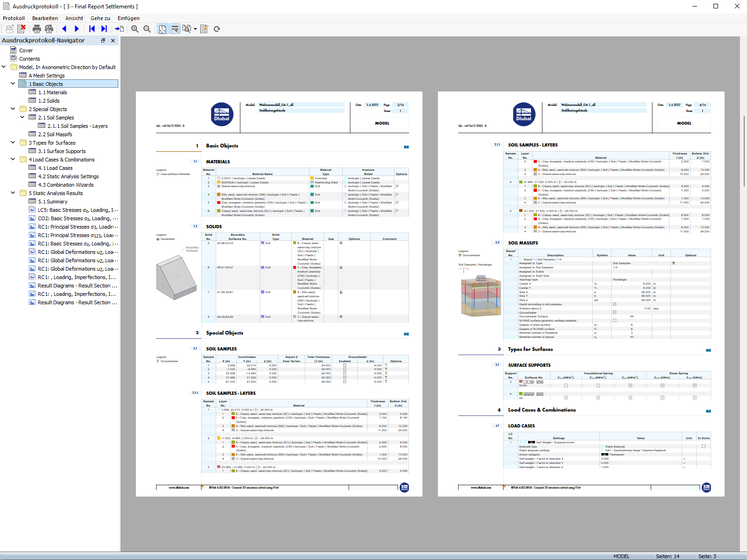Collapse the 2 Special Objects folder
This screenshot has height=560, width=747.
pos(13,109)
